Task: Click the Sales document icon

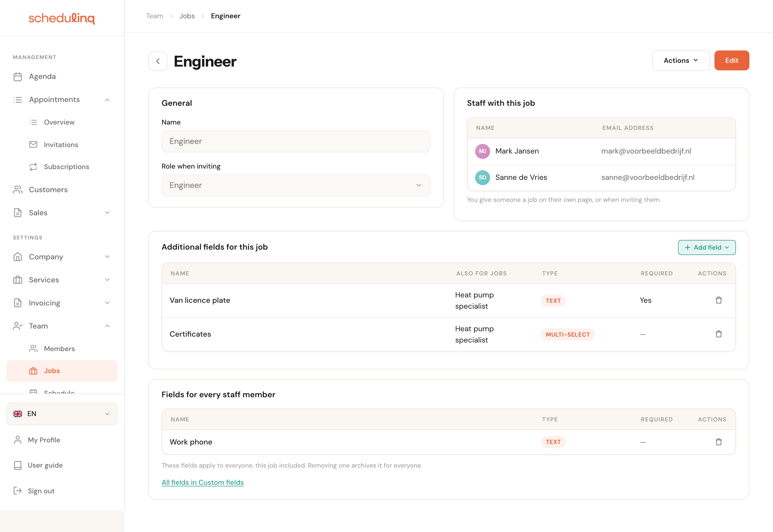Action: pos(18,213)
